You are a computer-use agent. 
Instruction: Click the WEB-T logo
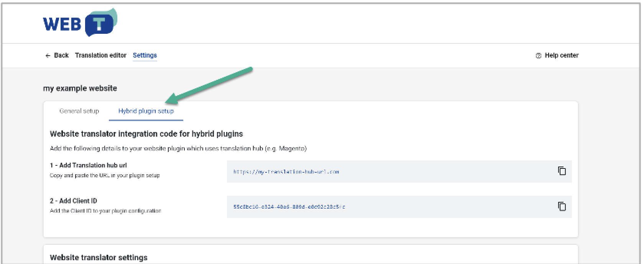(80, 23)
